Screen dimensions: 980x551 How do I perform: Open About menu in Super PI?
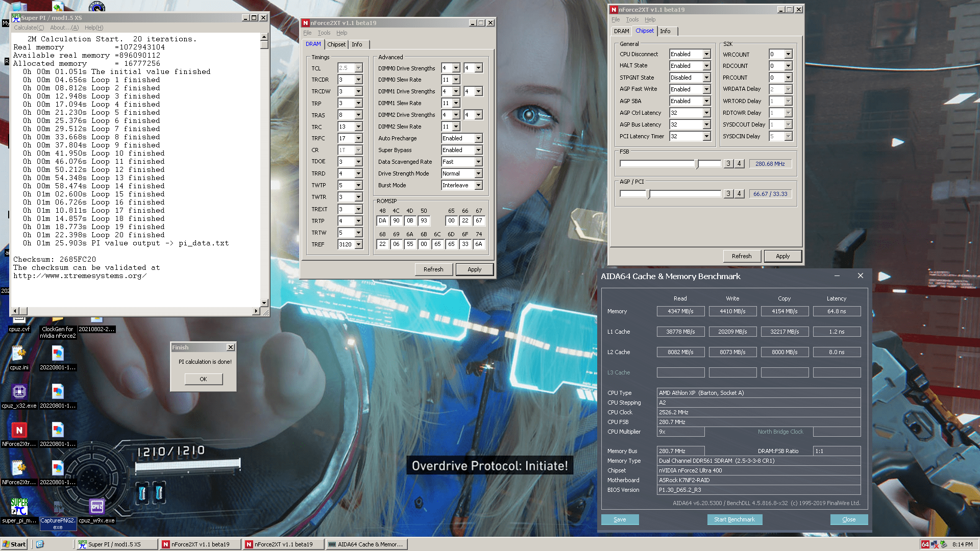click(x=64, y=28)
